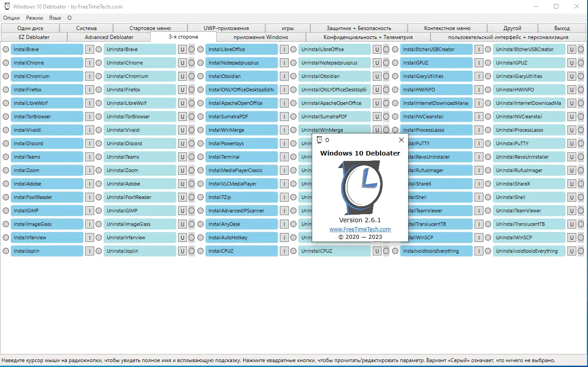The width and height of the screenshot is (588, 367).
Task: Click the InstallAdobe label
Action: pyautogui.click(x=47, y=184)
